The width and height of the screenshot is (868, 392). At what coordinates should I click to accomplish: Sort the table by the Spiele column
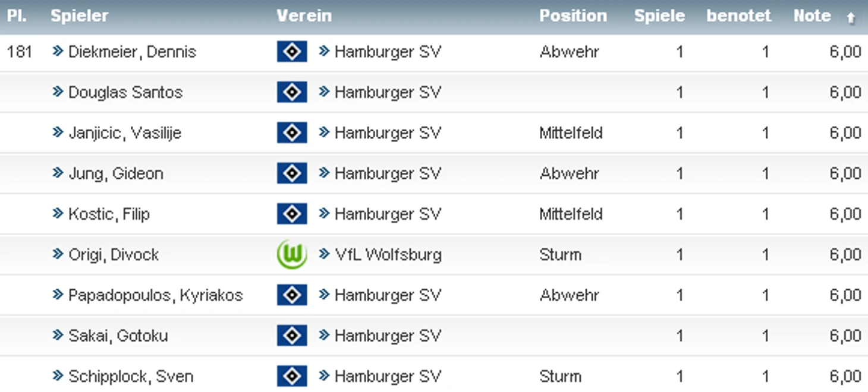click(x=659, y=16)
